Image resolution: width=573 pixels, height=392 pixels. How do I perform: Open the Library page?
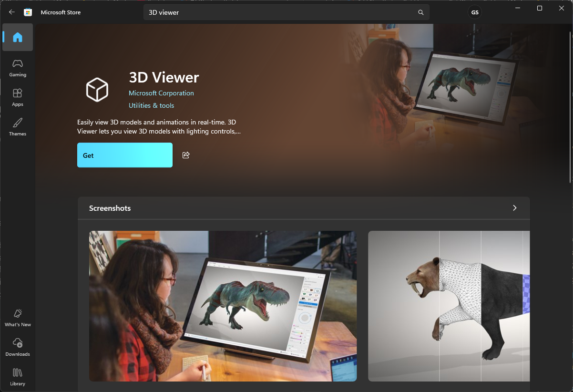18,377
